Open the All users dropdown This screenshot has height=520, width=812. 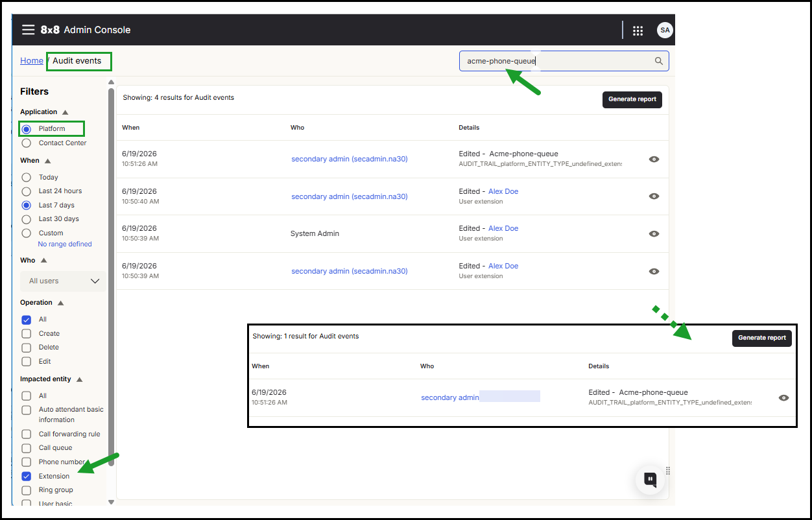click(63, 281)
